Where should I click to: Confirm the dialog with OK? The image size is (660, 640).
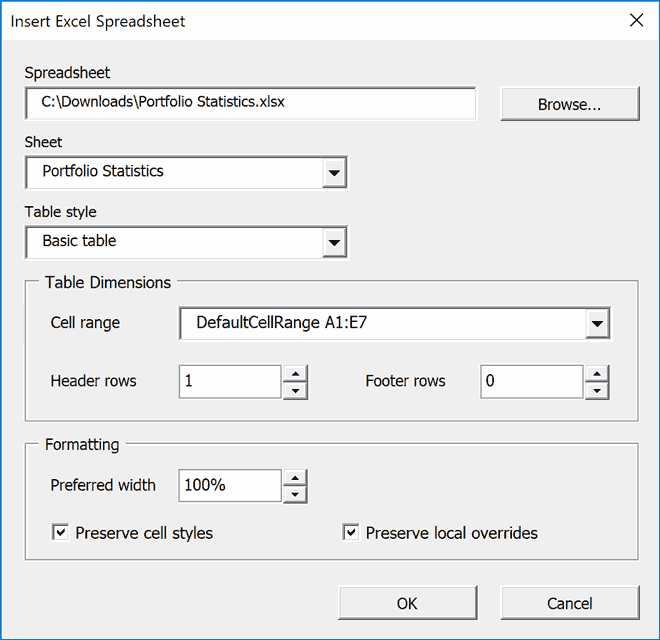(x=407, y=603)
